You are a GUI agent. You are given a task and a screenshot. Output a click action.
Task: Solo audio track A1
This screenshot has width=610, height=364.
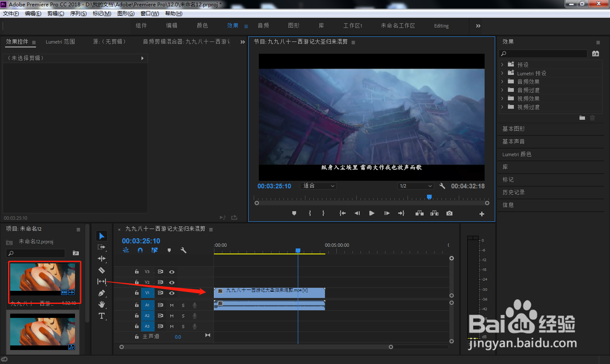click(183, 305)
